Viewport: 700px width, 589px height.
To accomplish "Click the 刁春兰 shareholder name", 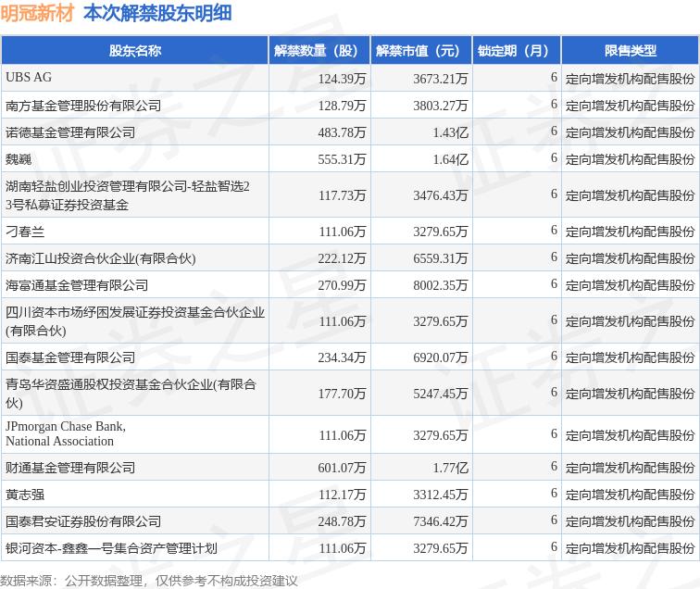I will [x=25, y=232].
